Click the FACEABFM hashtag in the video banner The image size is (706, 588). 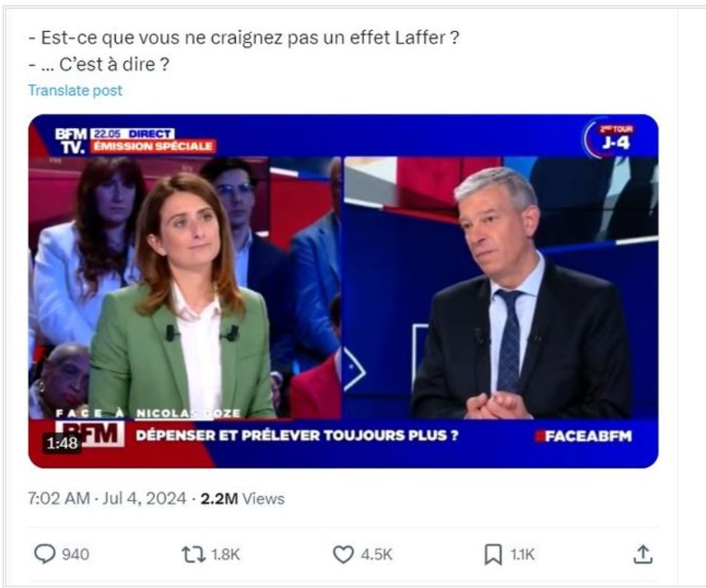tap(584, 436)
